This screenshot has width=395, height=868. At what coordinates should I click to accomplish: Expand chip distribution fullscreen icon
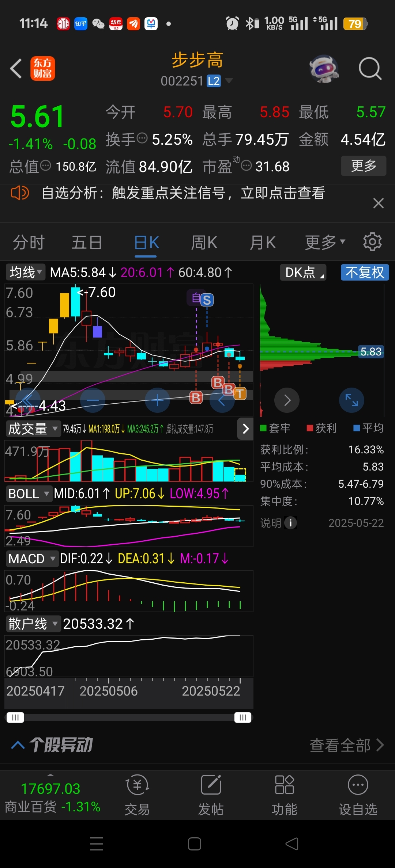click(x=351, y=400)
